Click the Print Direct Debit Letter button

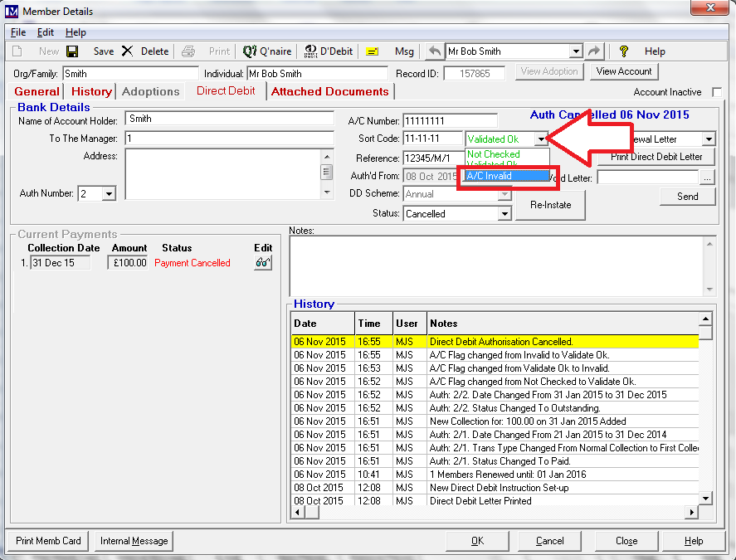tap(656, 157)
